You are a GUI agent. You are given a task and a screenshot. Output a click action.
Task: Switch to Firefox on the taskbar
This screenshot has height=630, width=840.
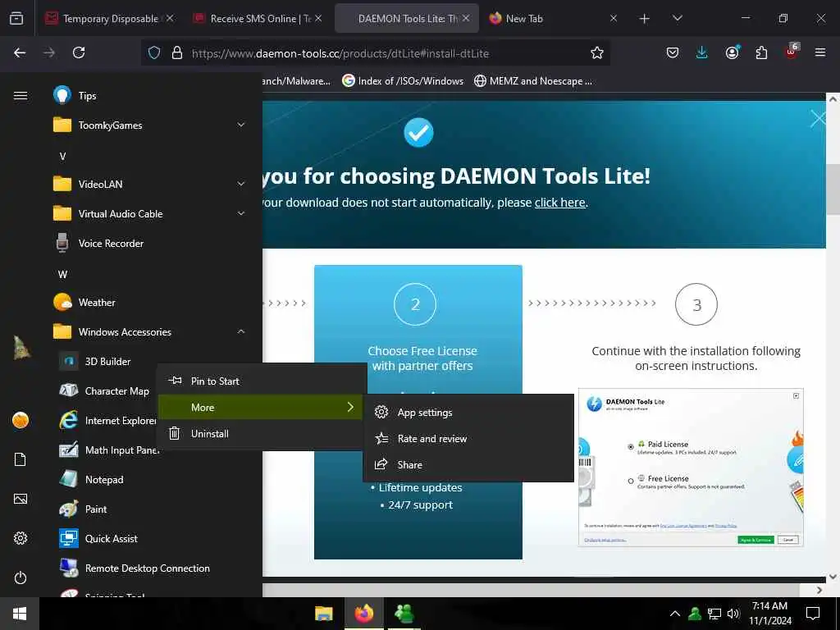pos(364,614)
